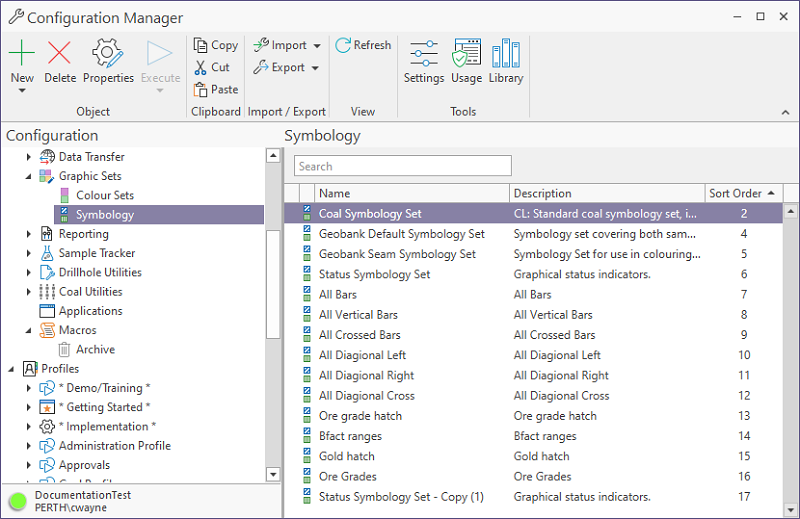
Task: Click the New object icon
Action: click(x=22, y=53)
